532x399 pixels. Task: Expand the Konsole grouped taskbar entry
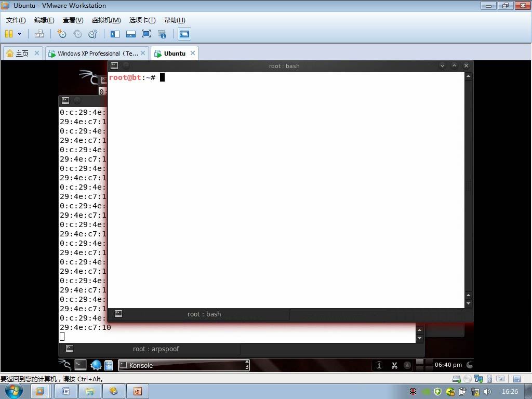184,365
